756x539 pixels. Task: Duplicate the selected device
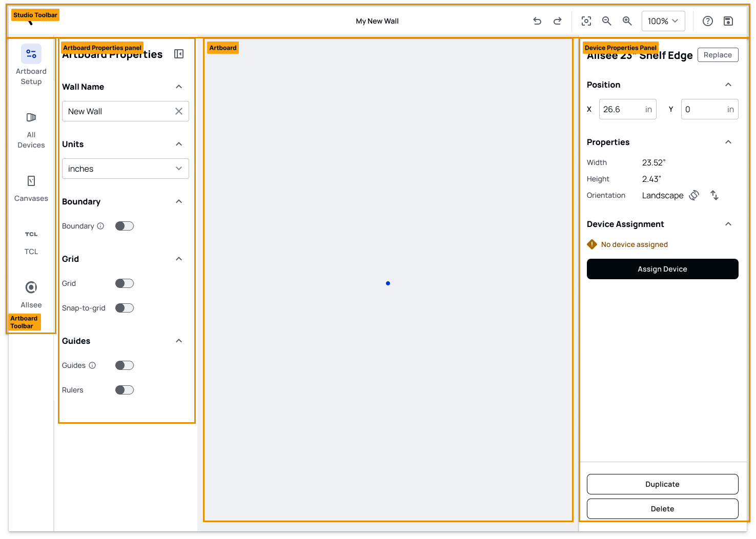tap(663, 484)
